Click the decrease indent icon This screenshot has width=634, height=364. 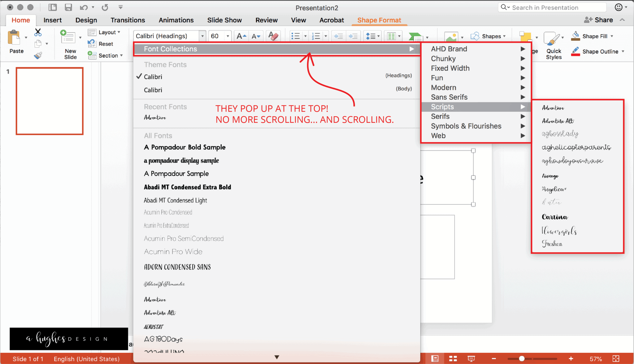(x=338, y=36)
